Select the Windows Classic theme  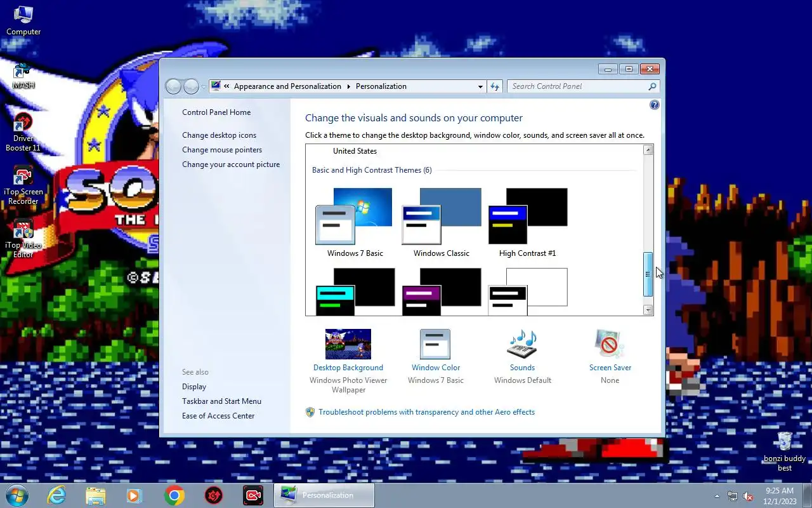(442, 222)
